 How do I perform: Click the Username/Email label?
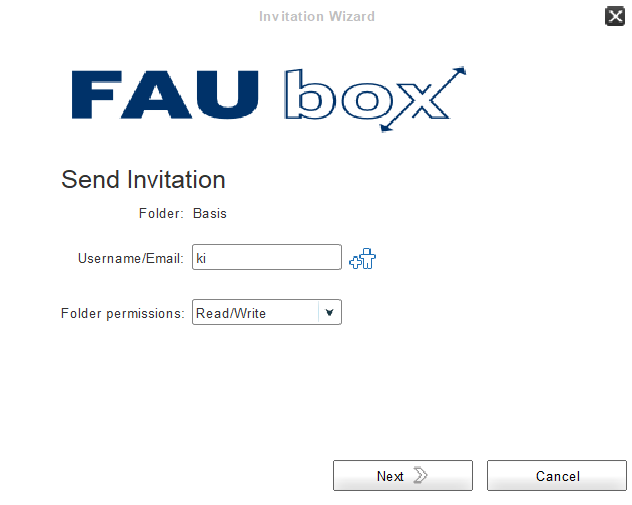coord(131,258)
